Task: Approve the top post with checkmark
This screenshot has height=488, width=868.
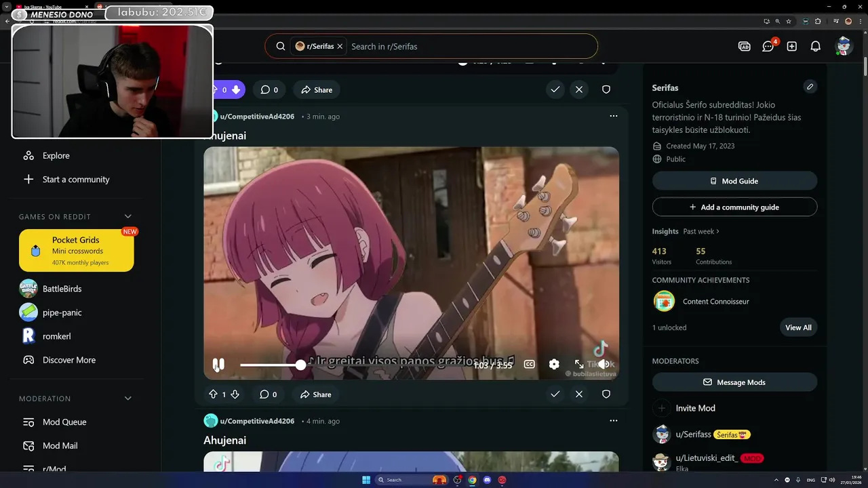Action: [555, 89]
